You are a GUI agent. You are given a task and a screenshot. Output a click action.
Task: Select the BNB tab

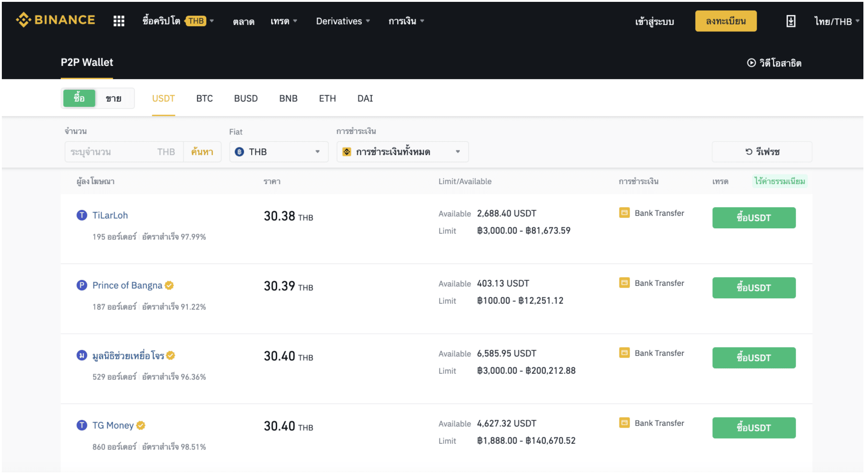click(x=289, y=99)
